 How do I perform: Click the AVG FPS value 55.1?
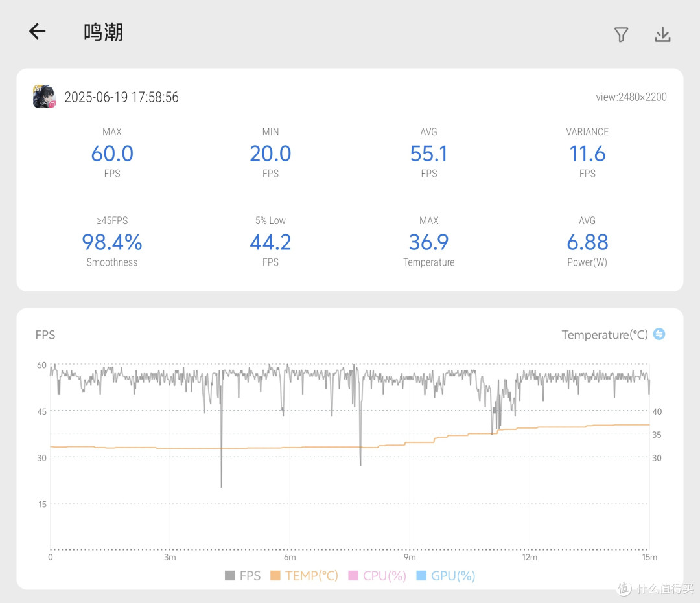[x=428, y=154]
